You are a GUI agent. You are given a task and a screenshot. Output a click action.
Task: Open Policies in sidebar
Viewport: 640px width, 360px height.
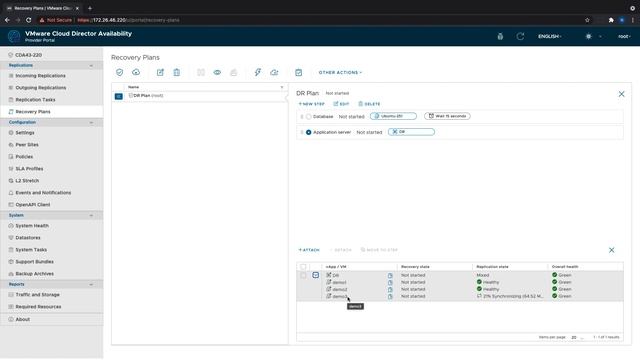(24, 156)
